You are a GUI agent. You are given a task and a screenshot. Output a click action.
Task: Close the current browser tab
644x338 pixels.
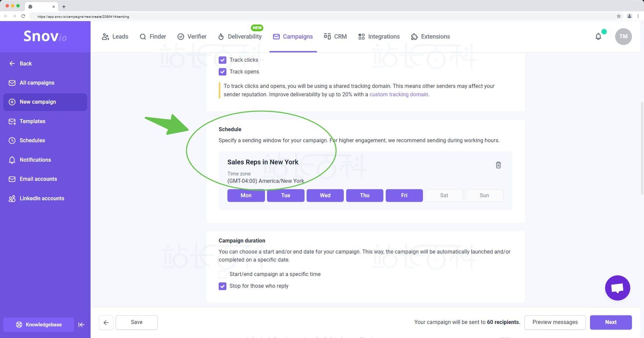click(x=53, y=6)
